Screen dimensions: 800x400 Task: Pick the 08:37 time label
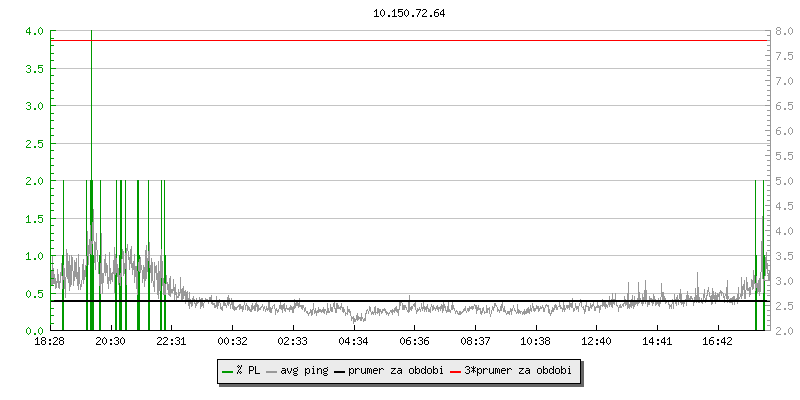click(x=475, y=342)
